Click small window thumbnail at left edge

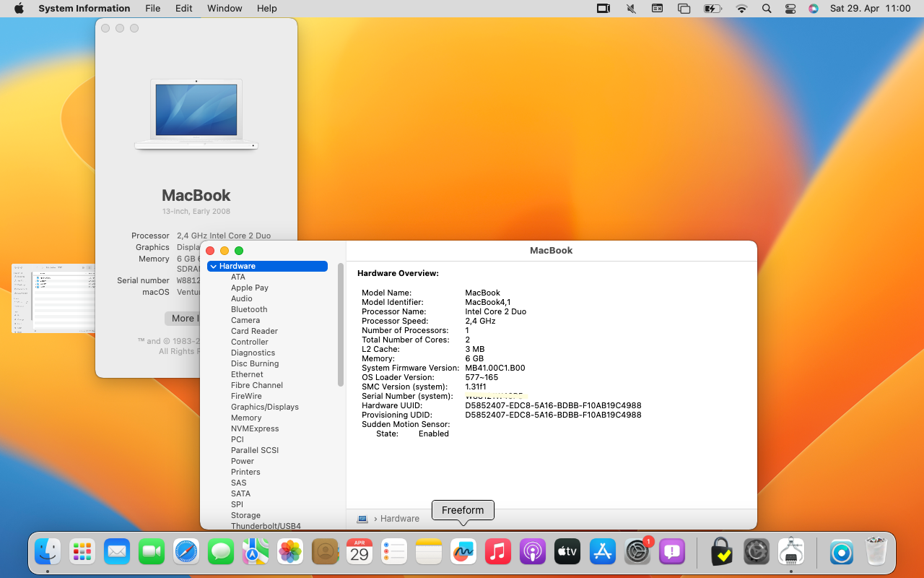(53, 298)
